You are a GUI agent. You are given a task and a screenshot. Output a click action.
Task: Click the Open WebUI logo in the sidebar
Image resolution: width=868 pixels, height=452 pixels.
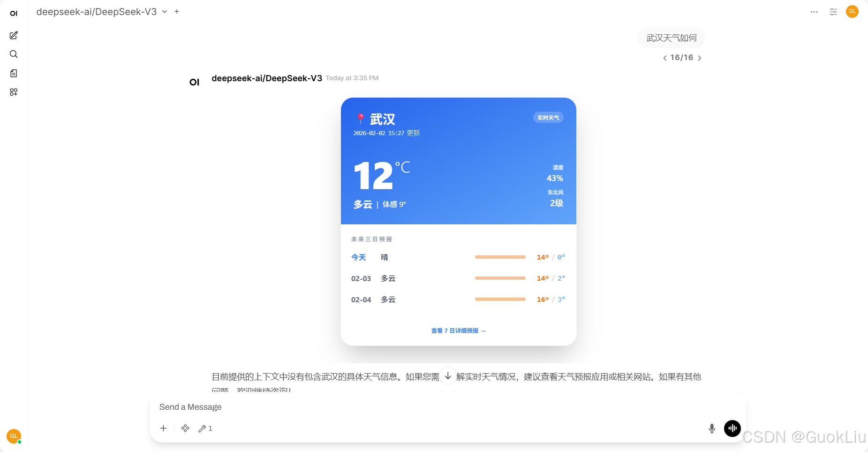pyautogui.click(x=14, y=13)
